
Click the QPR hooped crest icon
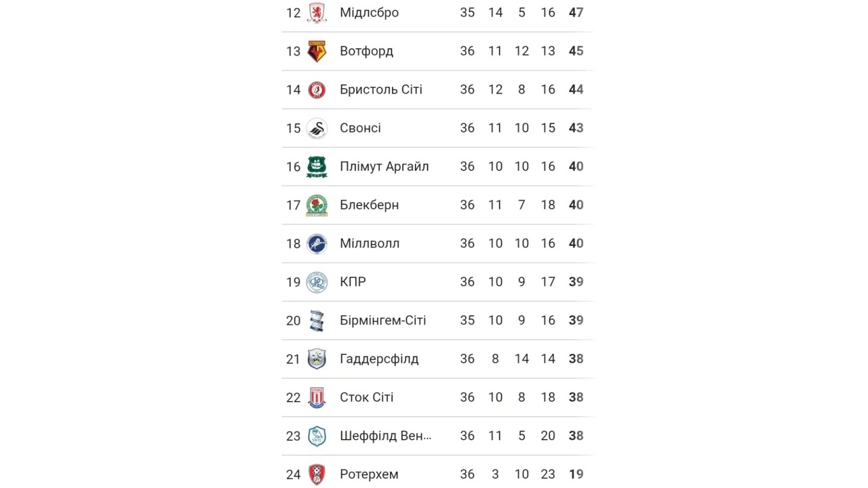(317, 282)
